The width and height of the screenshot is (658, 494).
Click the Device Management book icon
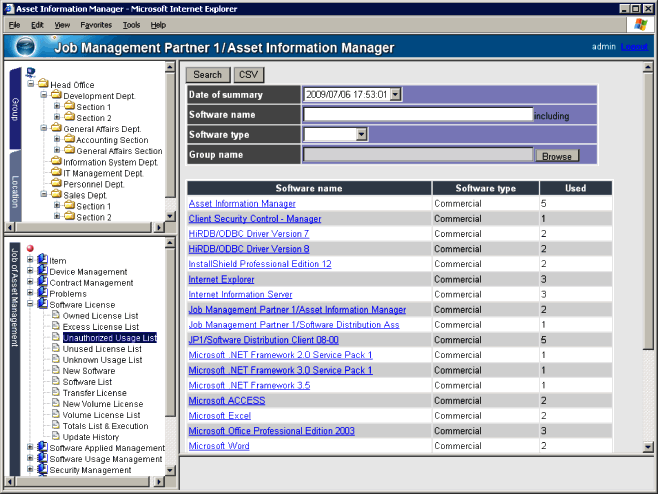[42, 272]
